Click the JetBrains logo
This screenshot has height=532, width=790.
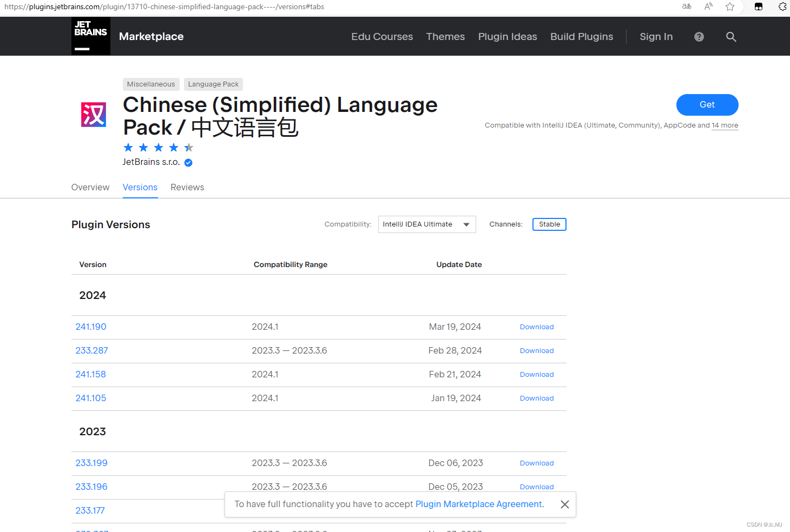(x=91, y=36)
